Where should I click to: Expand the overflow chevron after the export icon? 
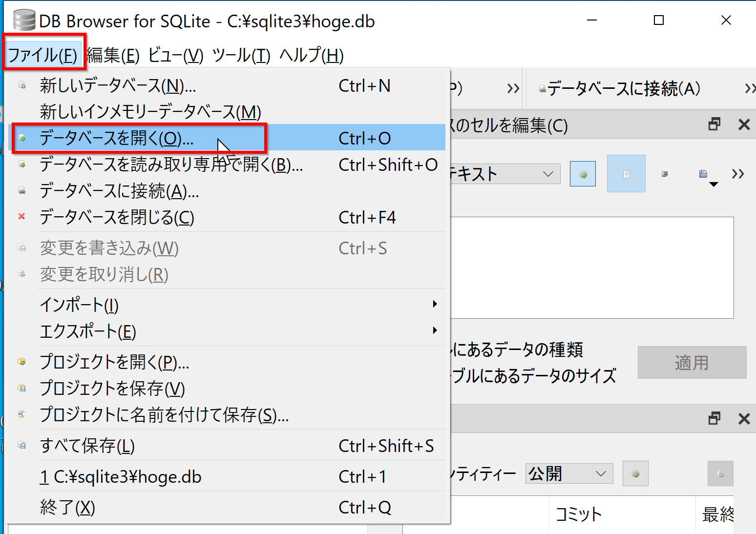point(738,174)
